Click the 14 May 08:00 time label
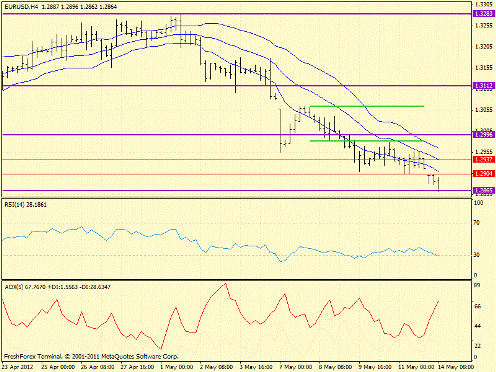This screenshot has width=496, height=372. coord(456,367)
